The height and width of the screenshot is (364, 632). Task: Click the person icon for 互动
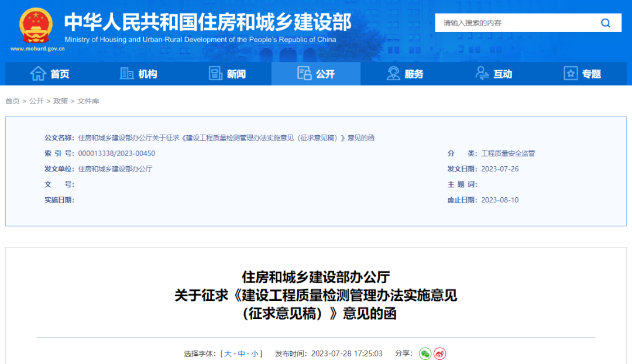482,74
